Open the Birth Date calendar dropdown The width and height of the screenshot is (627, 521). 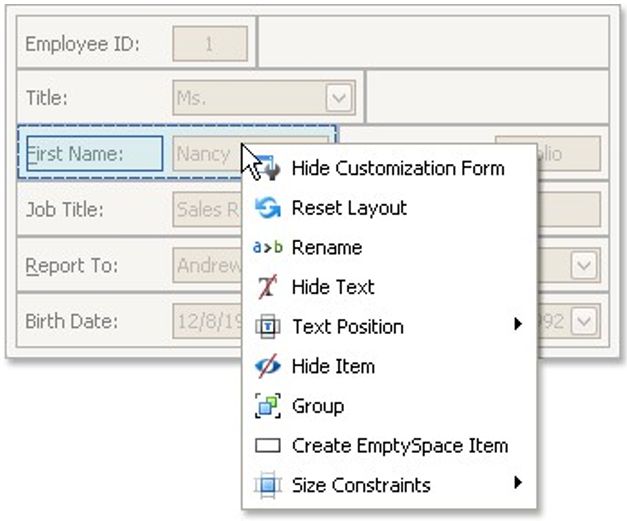pyautogui.click(x=584, y=321)
